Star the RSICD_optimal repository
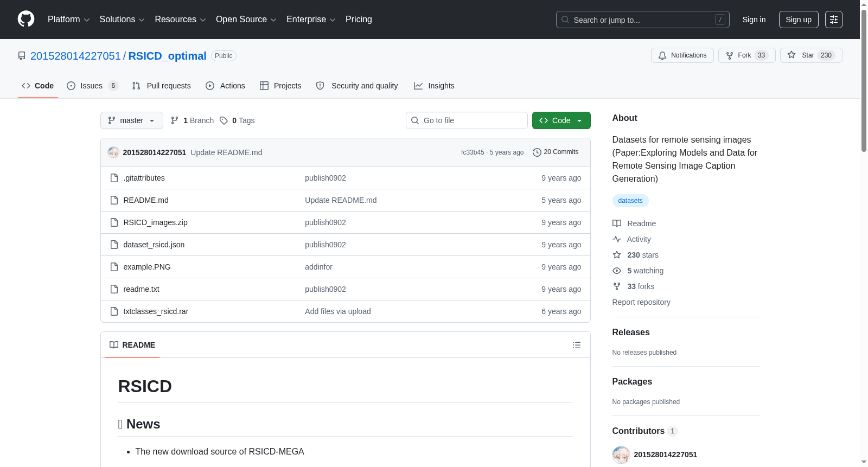This screenshot has width=868, height=467. coord(811,55)
